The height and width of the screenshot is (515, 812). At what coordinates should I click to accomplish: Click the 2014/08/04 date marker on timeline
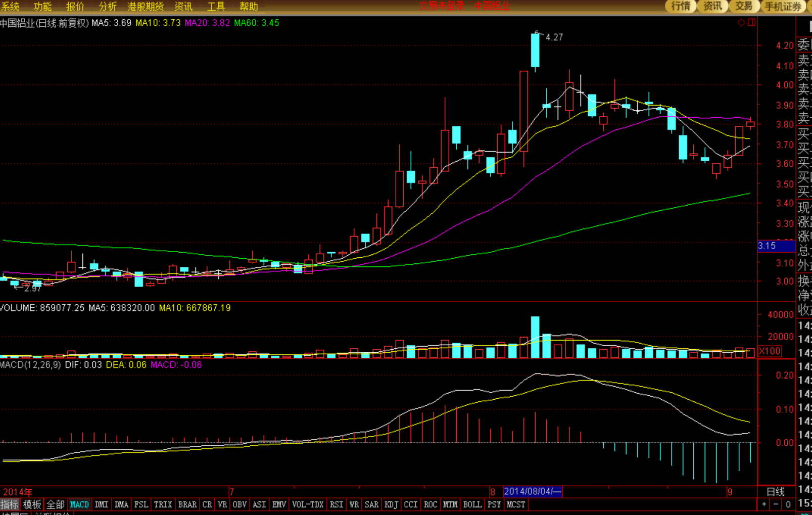pos(533,491)
